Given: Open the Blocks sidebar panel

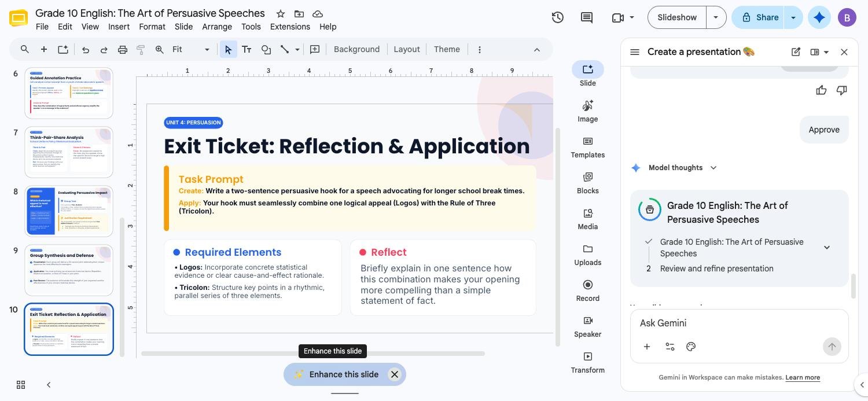Looking at the screenshot, I should coord(587,183).
